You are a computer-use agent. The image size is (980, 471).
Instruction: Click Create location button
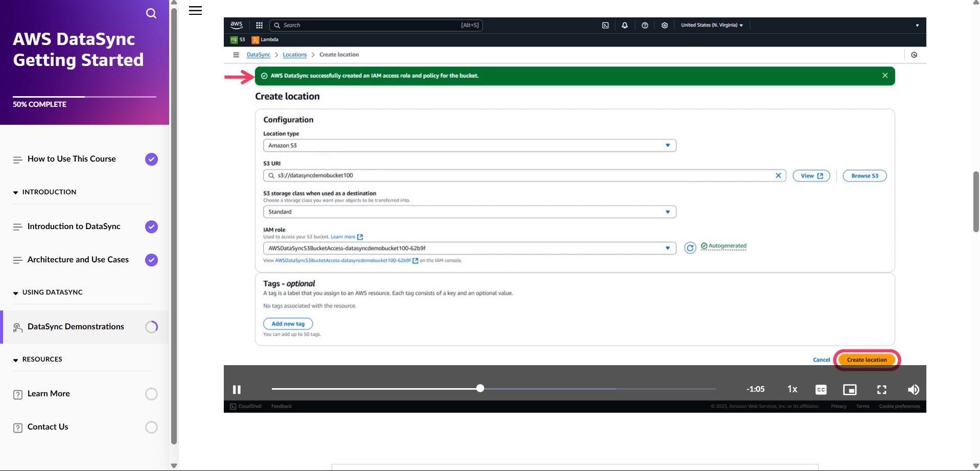[867, 360]
